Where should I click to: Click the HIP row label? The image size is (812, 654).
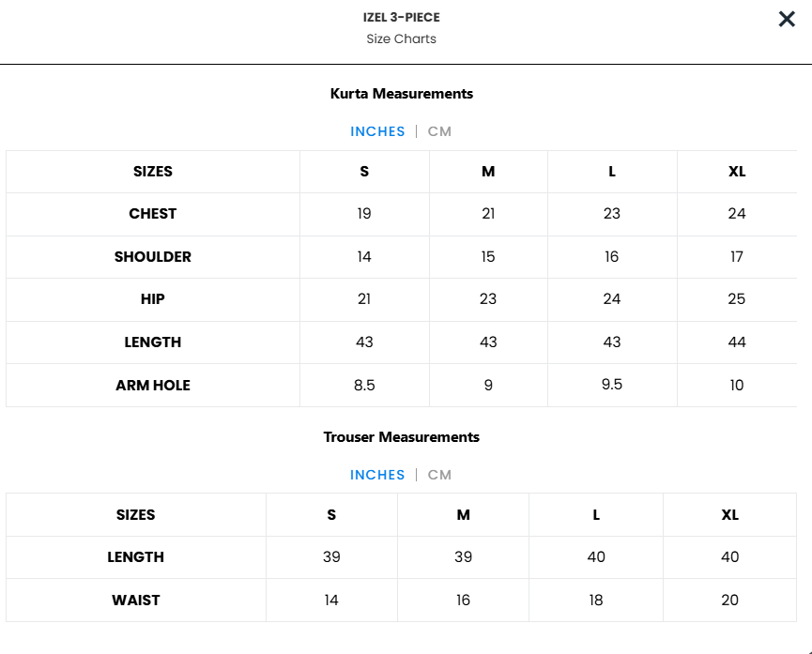(x=153, y=298)
